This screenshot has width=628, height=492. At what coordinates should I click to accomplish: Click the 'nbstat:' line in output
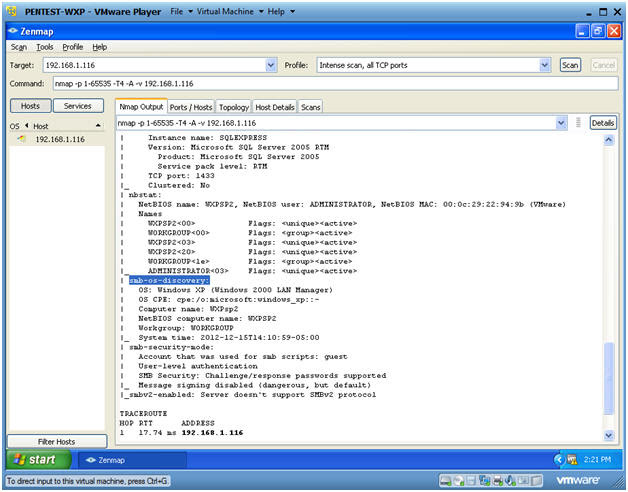pos(145,195)
